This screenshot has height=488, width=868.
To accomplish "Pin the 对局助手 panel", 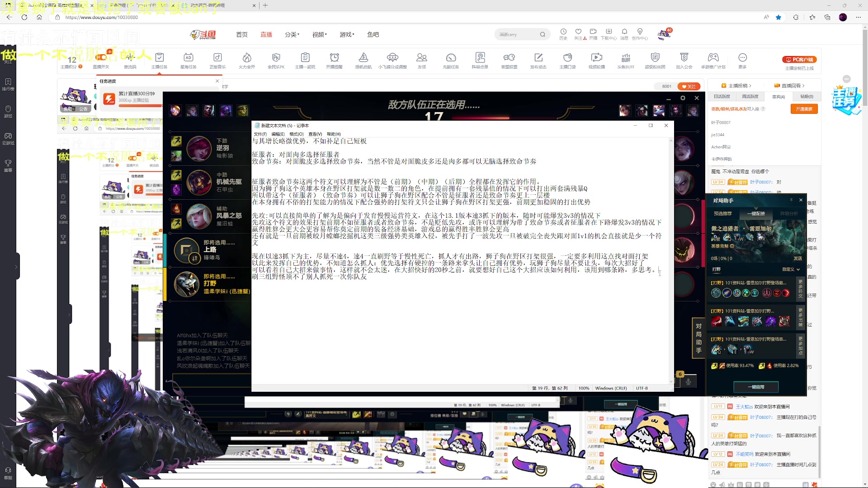I will click(x=791, y=200).
